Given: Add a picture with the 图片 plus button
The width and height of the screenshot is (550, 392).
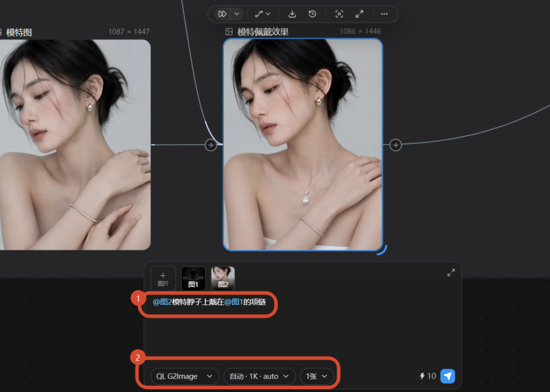Looking at the screenshot, I should [x=163, y=279].
